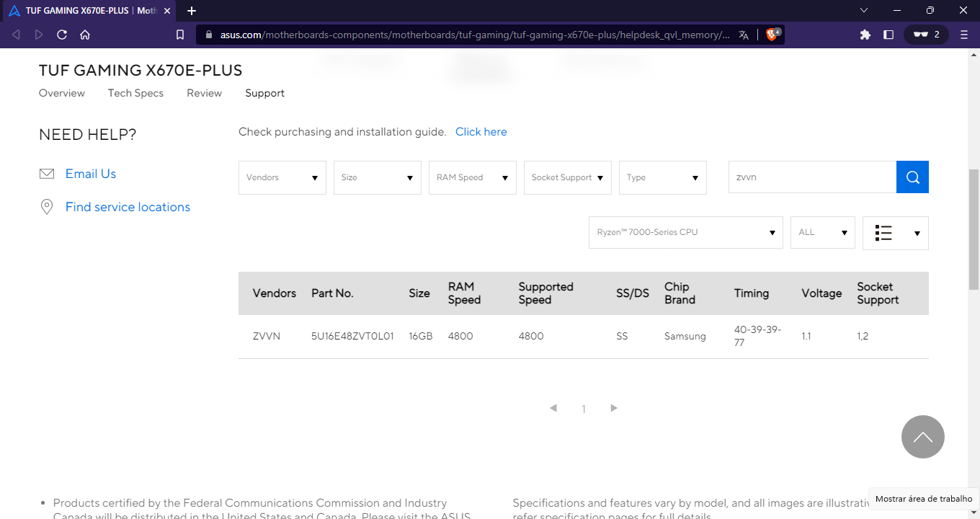Open the translate page icon
This screenshot has height=519, width=980.
coord(744,35)
